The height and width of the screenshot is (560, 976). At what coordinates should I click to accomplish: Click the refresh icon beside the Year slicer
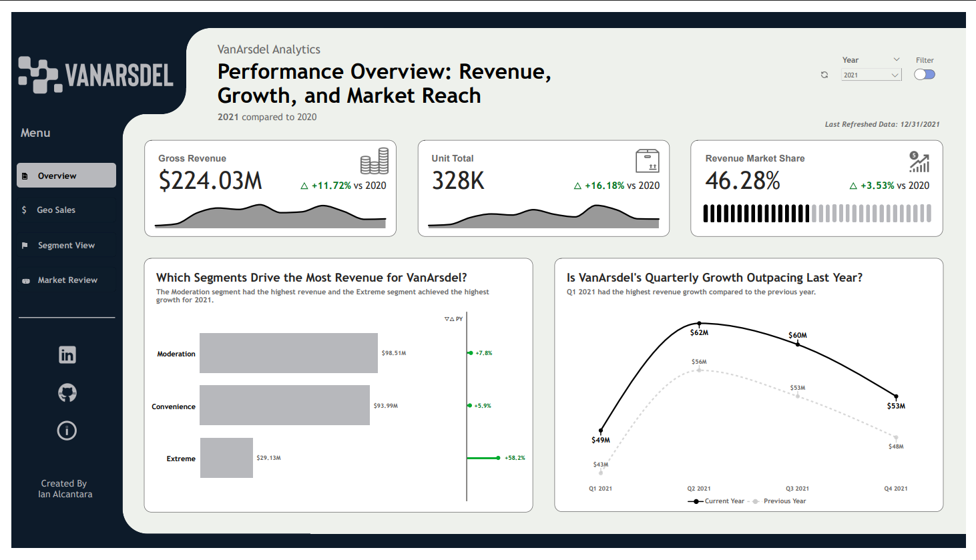point(824,75)
